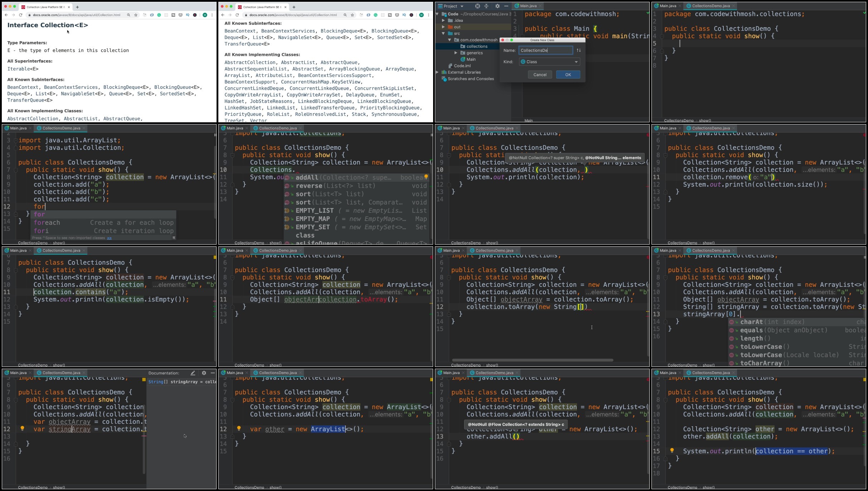This screenshot has height=491, width=868.
Task: Open the Iterable<E> superinterface link
Action: 23,69
